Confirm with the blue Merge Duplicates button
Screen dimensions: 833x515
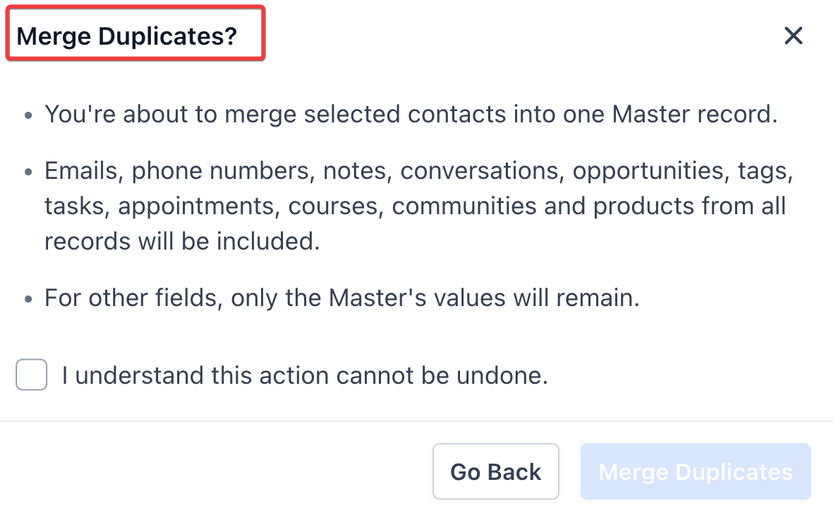(695, 472)
